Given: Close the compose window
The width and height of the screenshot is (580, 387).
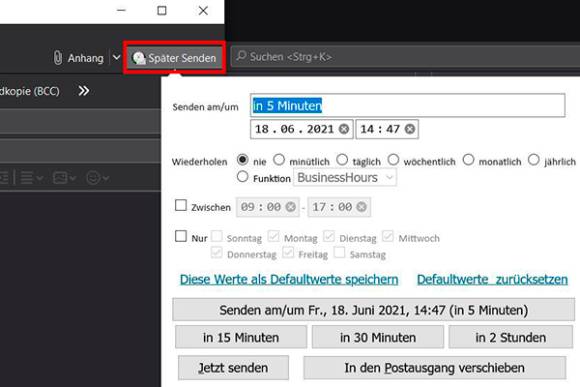Looking at the screenshot, I should click(x=203, y=10).
